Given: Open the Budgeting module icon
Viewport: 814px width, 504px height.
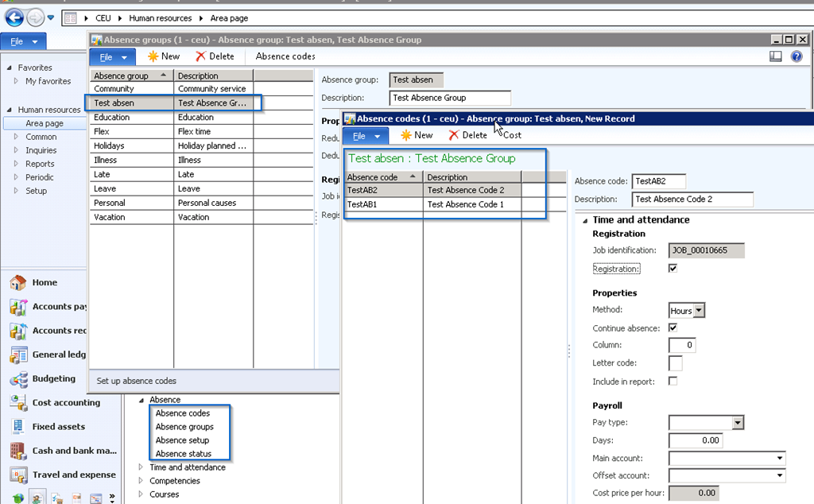Looking at the screenshot, I should 17,378.
